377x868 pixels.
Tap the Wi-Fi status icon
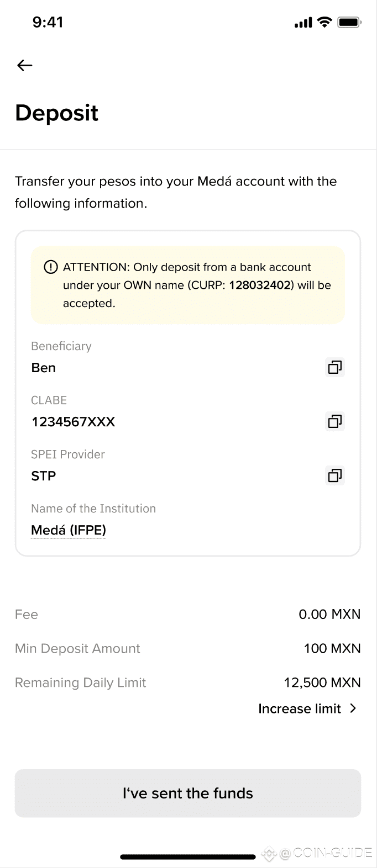click(324, 23)
